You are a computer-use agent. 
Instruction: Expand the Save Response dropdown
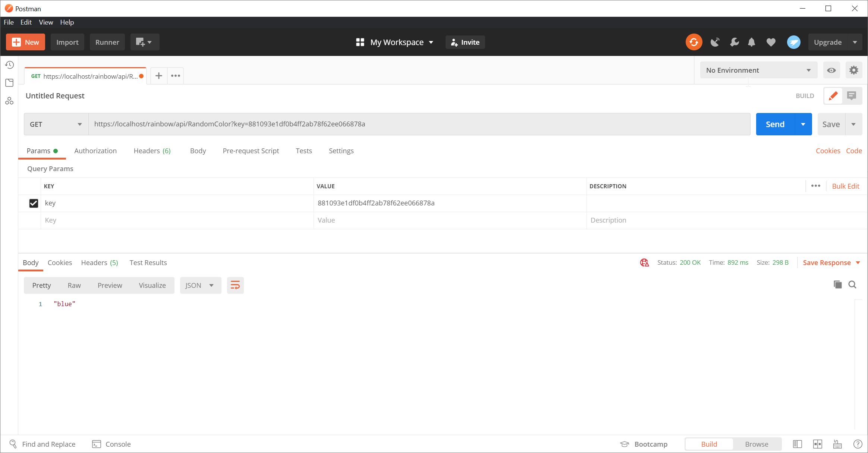coord(832,262)
